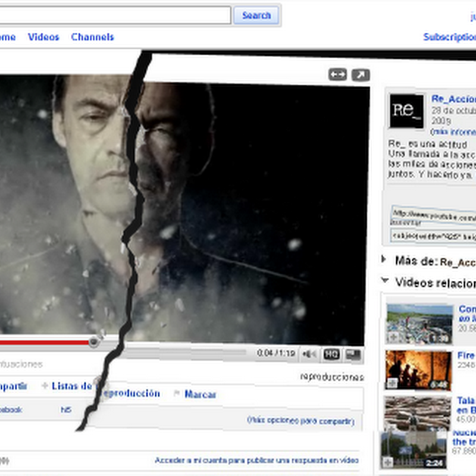Select the video URL field
The width and height of the screenshot is (476, 476).
(434, 214)
